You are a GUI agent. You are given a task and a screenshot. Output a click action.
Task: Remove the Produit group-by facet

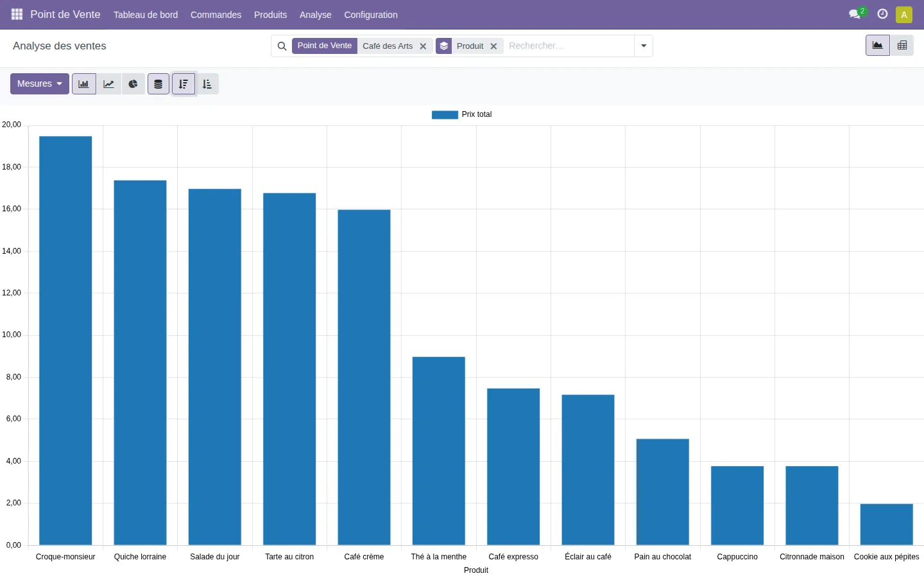point(493,46)
